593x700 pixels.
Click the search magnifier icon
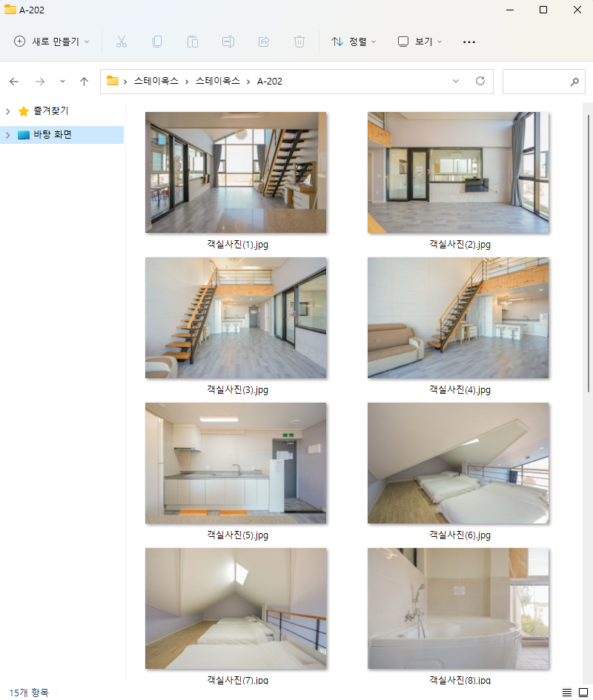tap(574, 82)
